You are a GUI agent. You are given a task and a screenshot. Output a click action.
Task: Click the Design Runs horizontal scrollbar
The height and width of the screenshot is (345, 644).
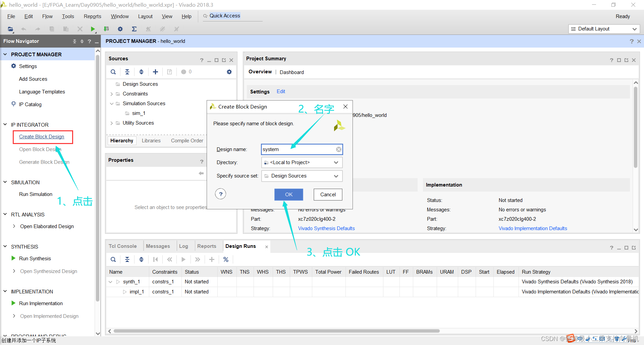(276, 331)
